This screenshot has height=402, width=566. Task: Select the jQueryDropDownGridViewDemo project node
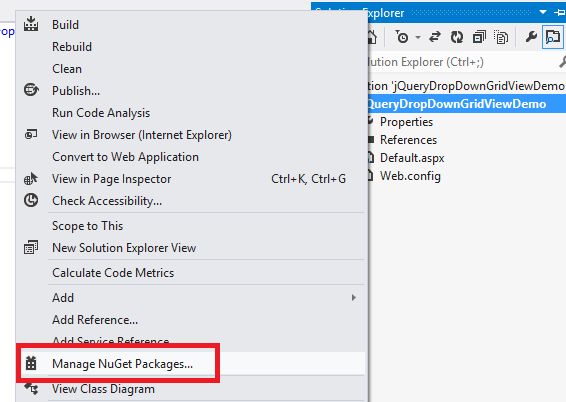click(466, 104)
